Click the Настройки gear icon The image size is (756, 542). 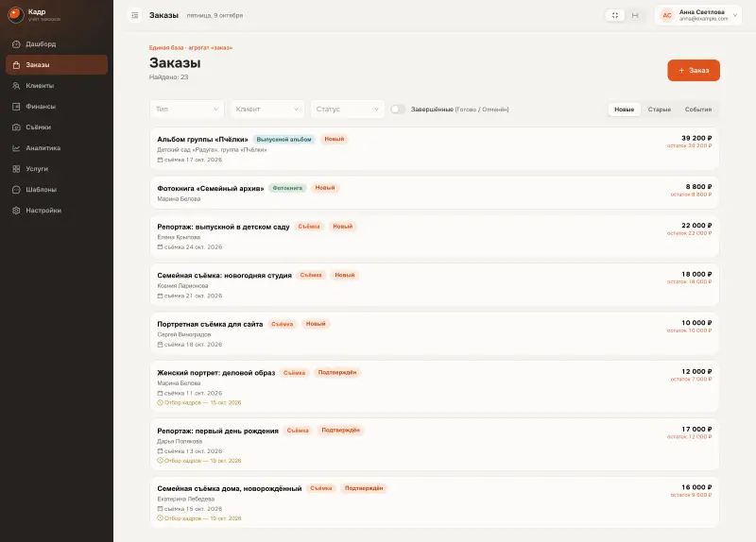coord(16,210)
